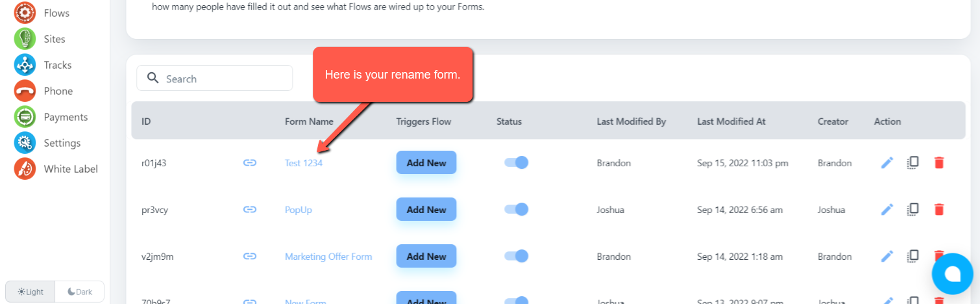Click the Phone sidebar icon
Image resolution: width=980 pixels, height=304 pixels.
[25, 91]
